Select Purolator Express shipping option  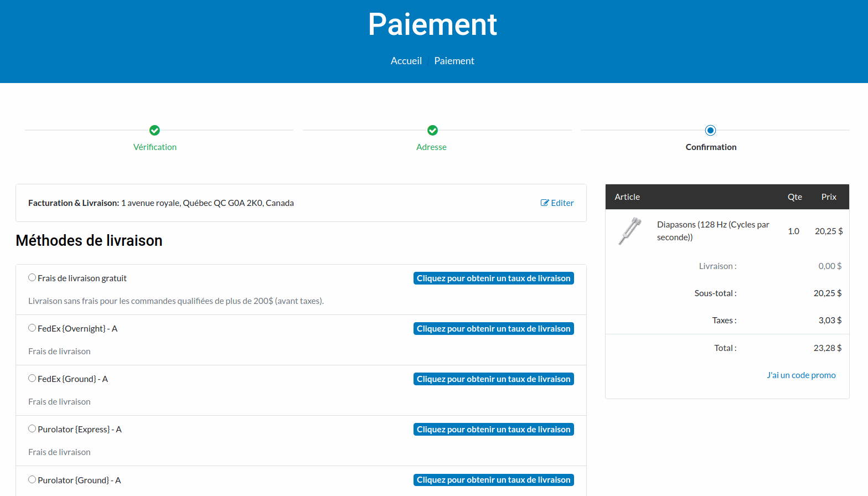tap(32, 429)
